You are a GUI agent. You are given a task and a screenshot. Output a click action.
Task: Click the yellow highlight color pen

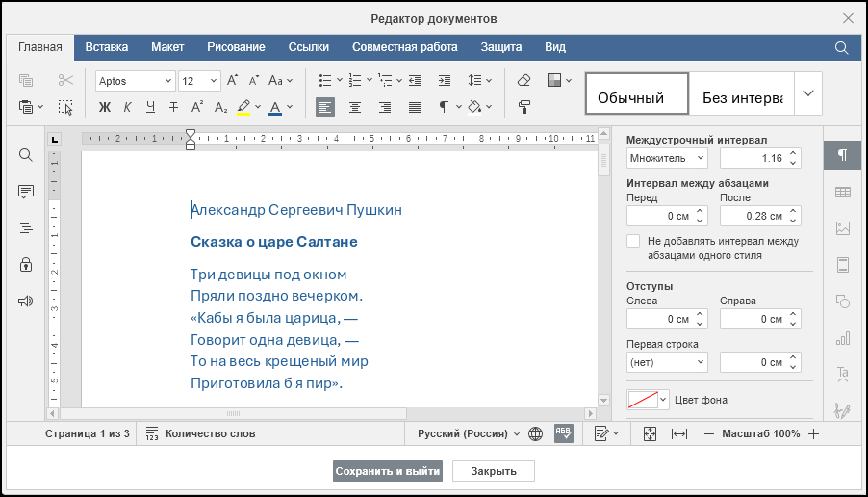coord(243,107)
